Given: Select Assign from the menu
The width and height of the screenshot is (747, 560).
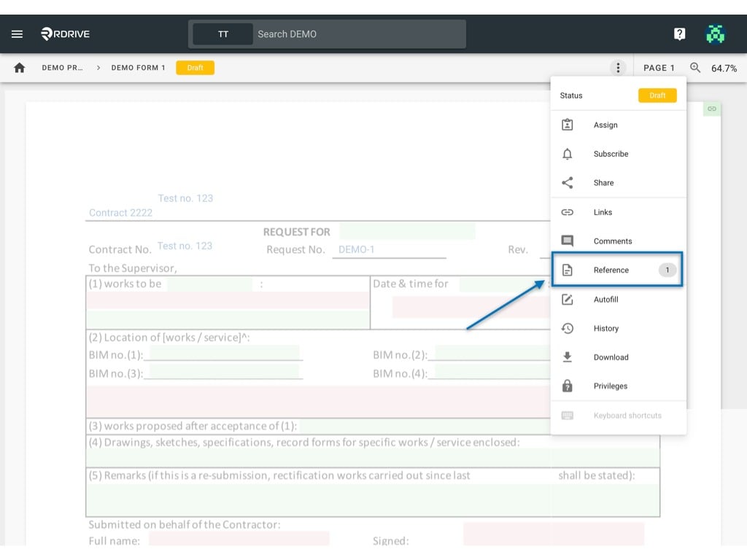Looking at the screenshot, I should 619,125.
